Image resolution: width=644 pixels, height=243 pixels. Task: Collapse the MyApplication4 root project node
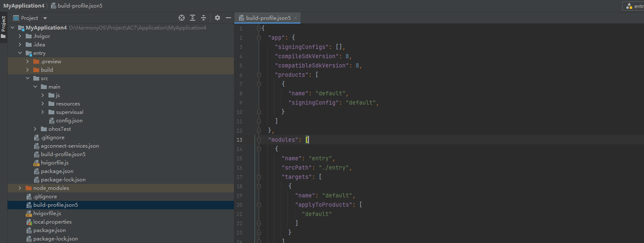pos(12,28)
